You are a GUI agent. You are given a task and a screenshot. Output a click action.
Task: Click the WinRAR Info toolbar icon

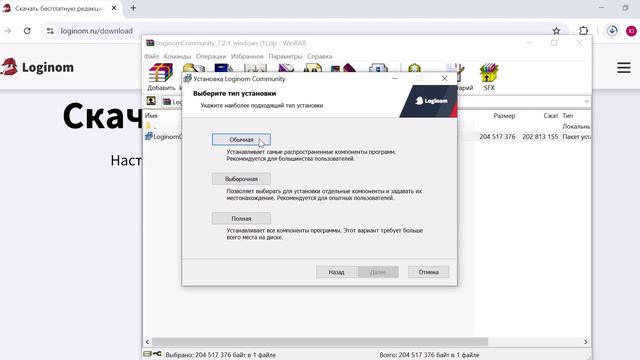[378, 69]
